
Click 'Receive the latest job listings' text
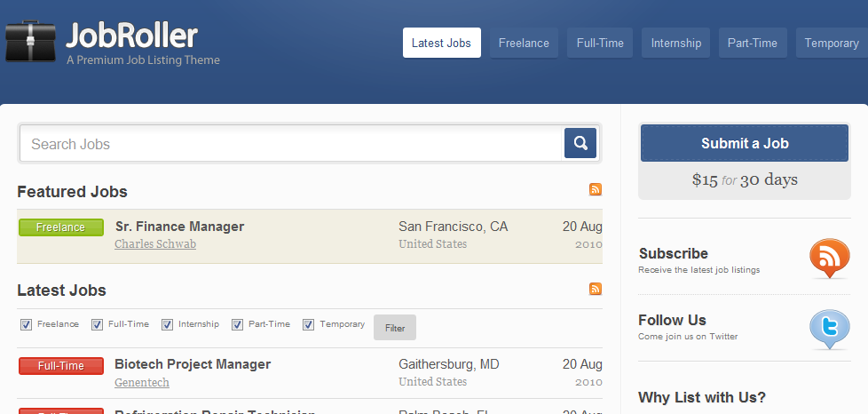(x=699, y=270)
